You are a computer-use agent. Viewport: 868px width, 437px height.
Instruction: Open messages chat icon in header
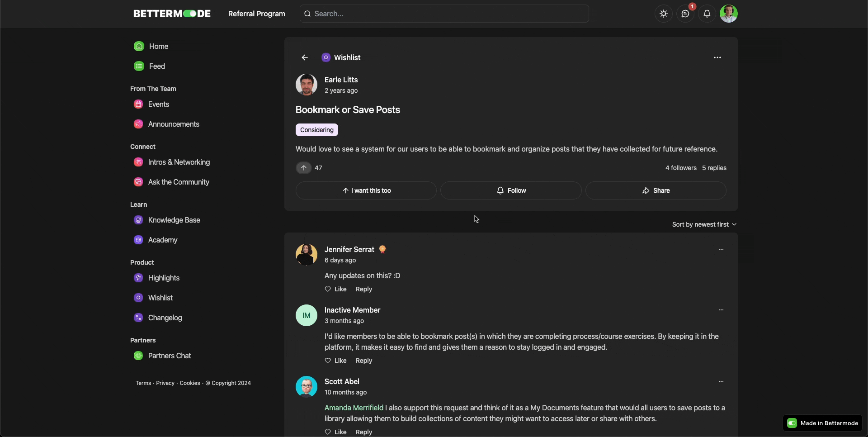[x=685, y=14]
